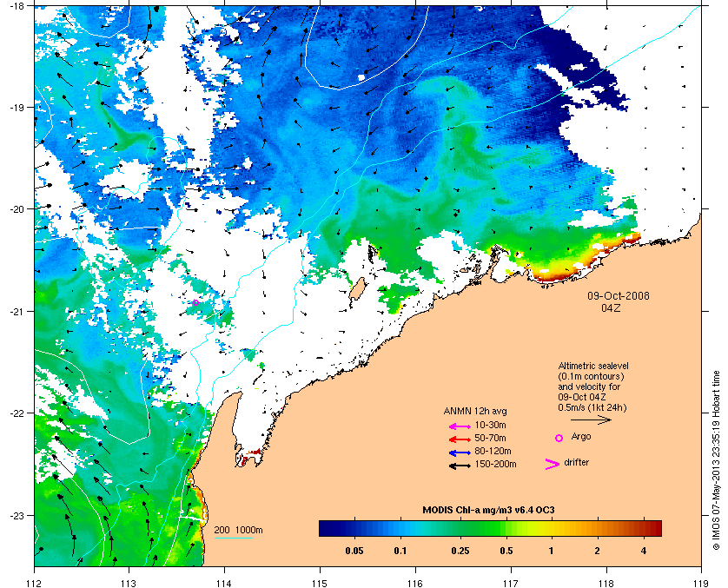Click the blue 80-120m arrow in legend
The height and width of the screenshot is (588, 728).
[460, 452]
